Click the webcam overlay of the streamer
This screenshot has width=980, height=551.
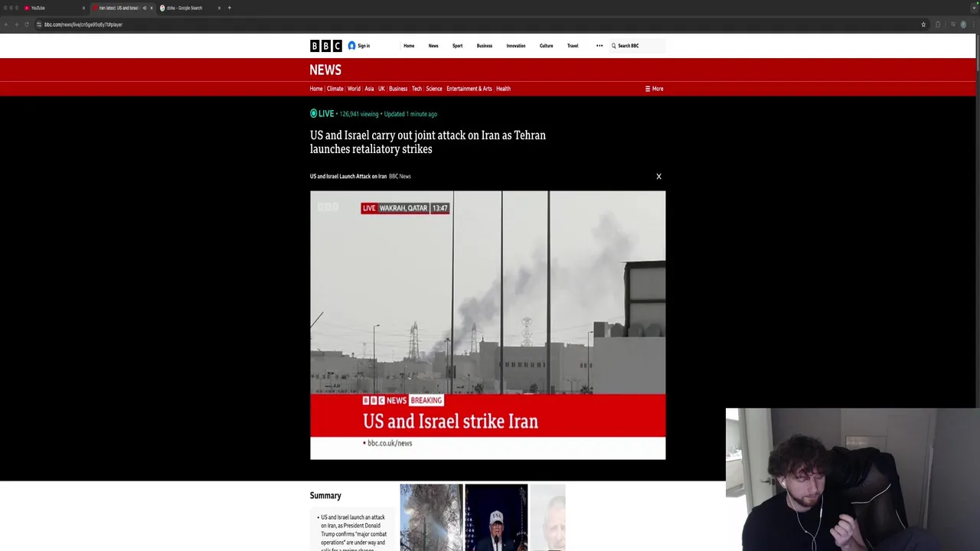[853, 480]
